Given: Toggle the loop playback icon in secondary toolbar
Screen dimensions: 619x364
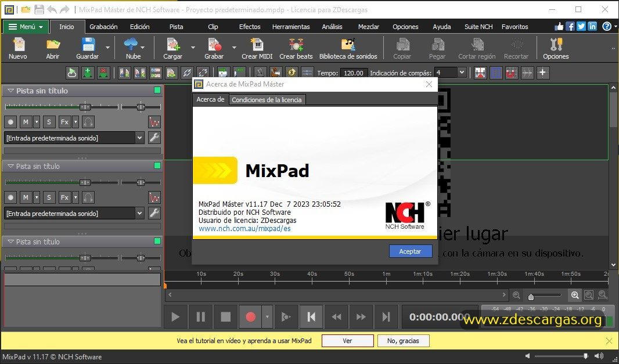Looking at the screenshot, I should tap(72, 73).
